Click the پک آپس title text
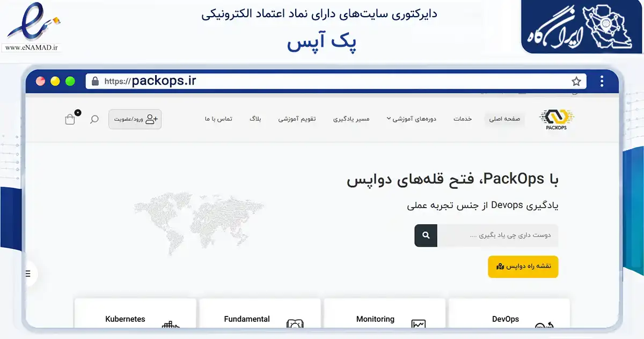 (322, 43)
